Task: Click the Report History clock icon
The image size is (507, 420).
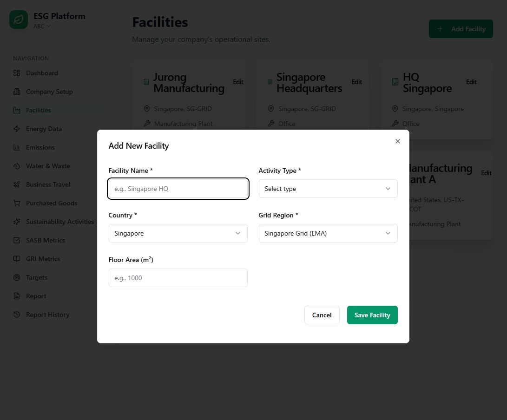Action: (17, 315)
